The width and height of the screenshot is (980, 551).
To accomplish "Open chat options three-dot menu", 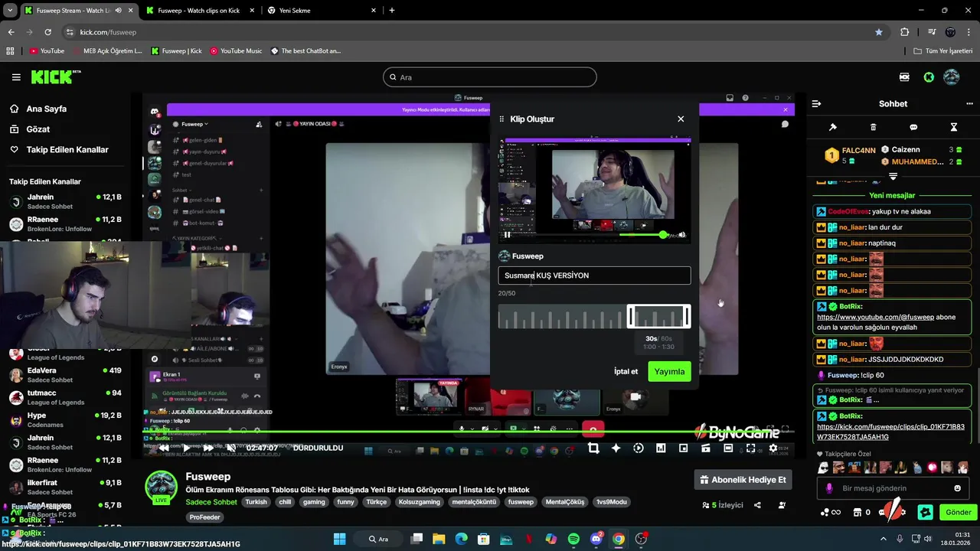I will click(x=969, y=104).
